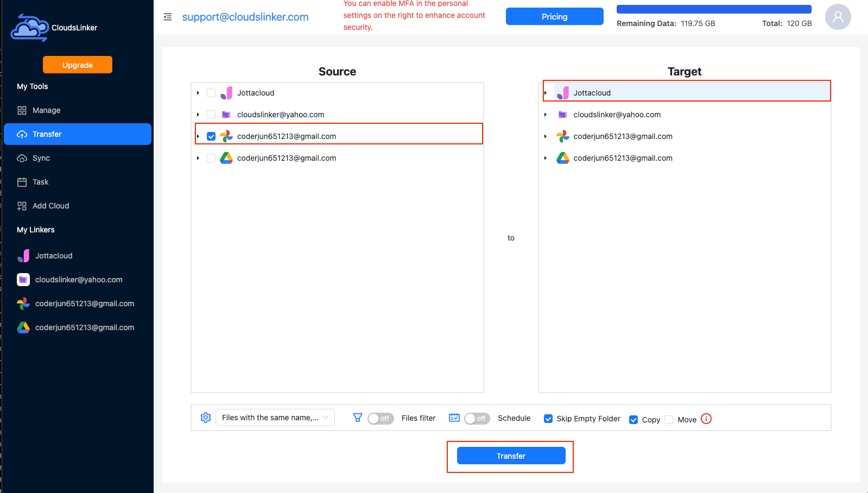Check the Jottacloud source checkbox

[x=211, y=93]
